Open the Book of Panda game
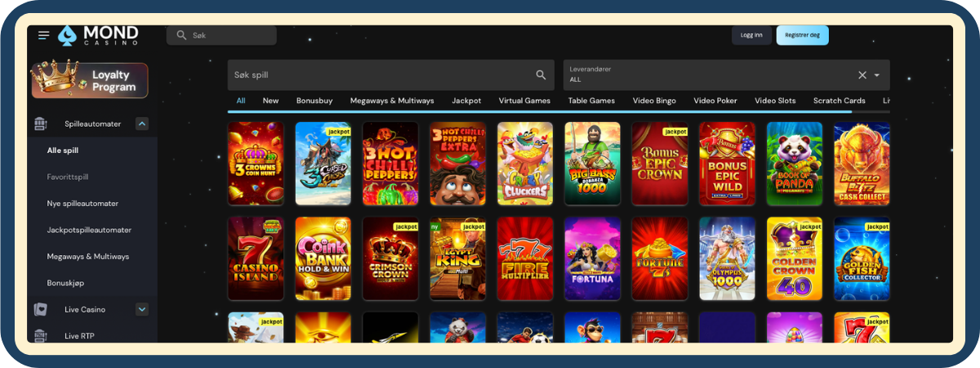 coord(795,164)
